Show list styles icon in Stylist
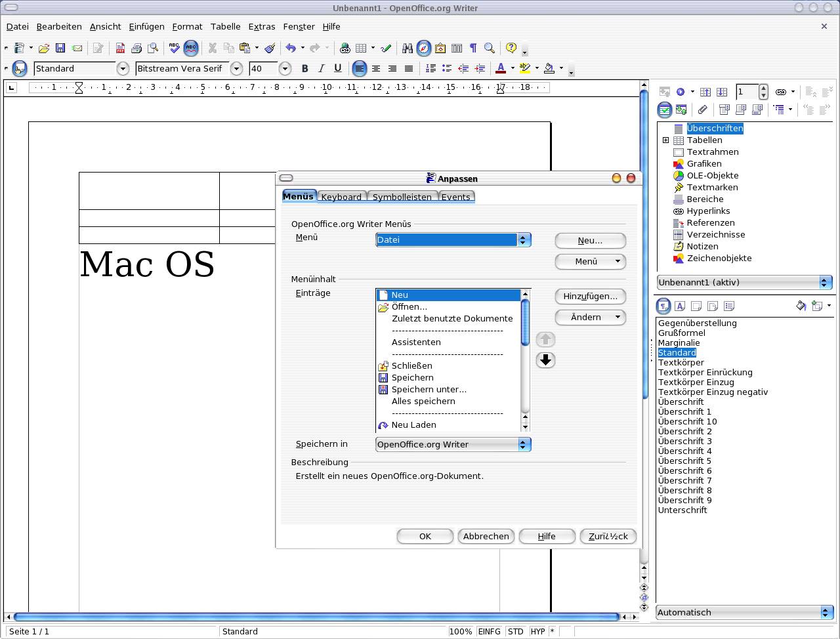Viewport: 840px width, 639px height. [x=729, y=306]
